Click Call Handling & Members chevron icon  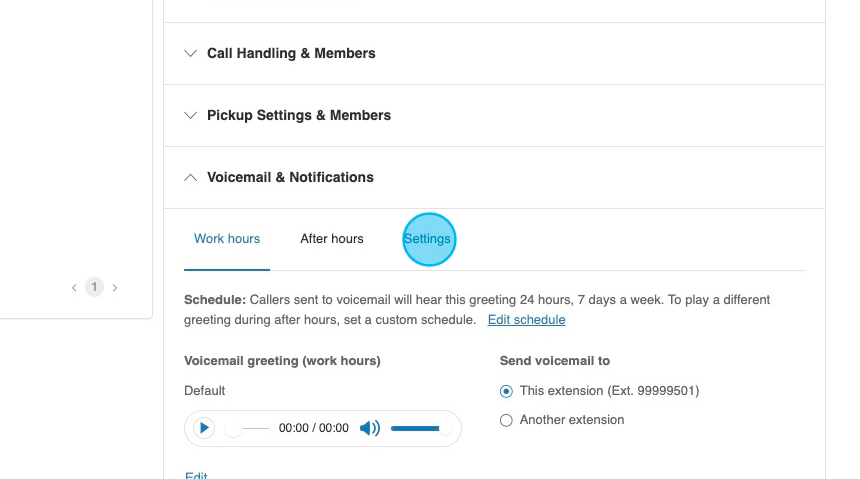tap(190, 53)
